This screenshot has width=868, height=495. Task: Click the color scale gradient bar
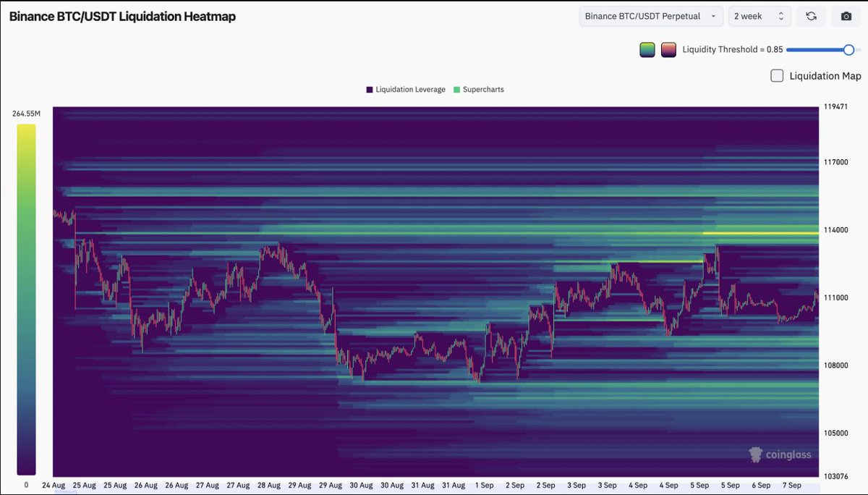click(26, 300)
